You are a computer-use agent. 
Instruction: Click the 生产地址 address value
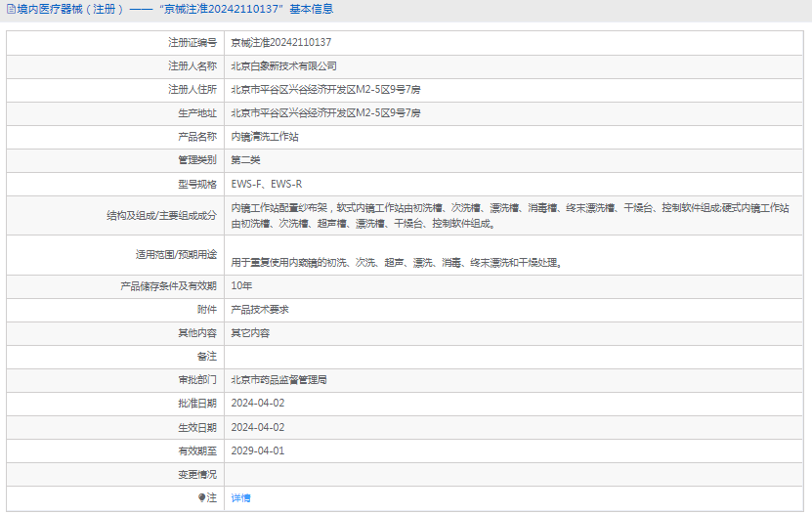pyautogui.click(x=325, y=112)
